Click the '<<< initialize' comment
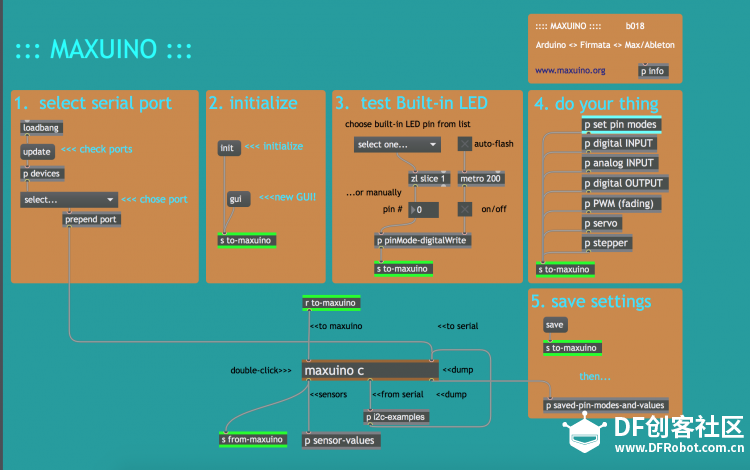Screen dimensions: 750x470 coord(274,146)
